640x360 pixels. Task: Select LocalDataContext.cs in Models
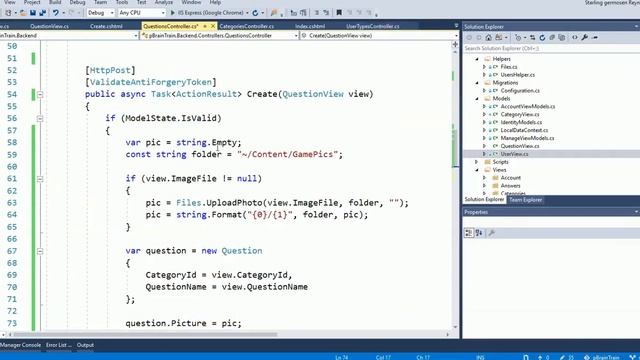524,130
